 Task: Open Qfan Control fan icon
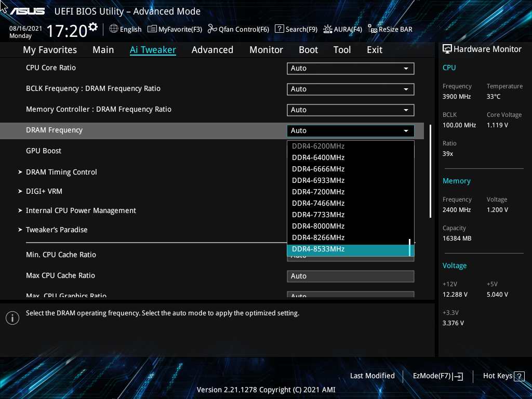click(x=212, y=29)
